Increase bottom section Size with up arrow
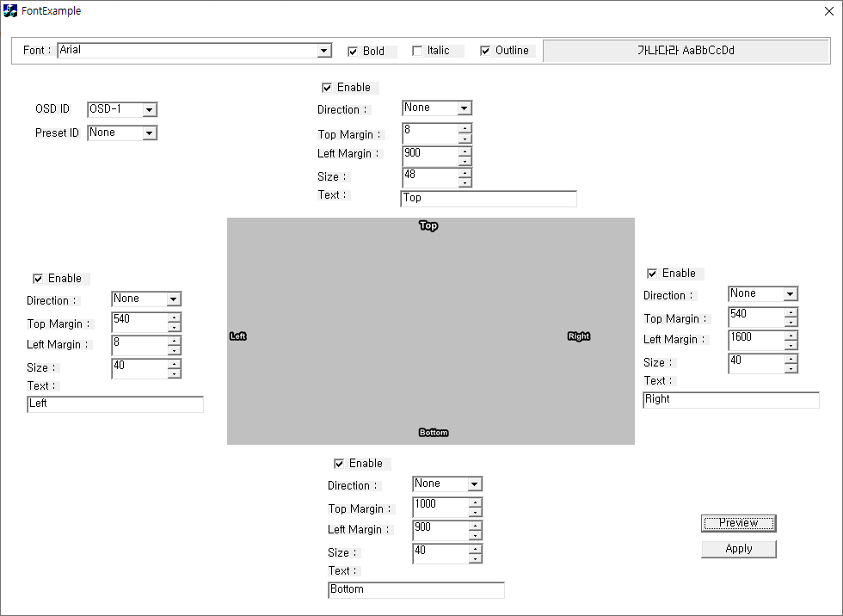Viewport: 843px width, 616px height. (x=475, y=548)
